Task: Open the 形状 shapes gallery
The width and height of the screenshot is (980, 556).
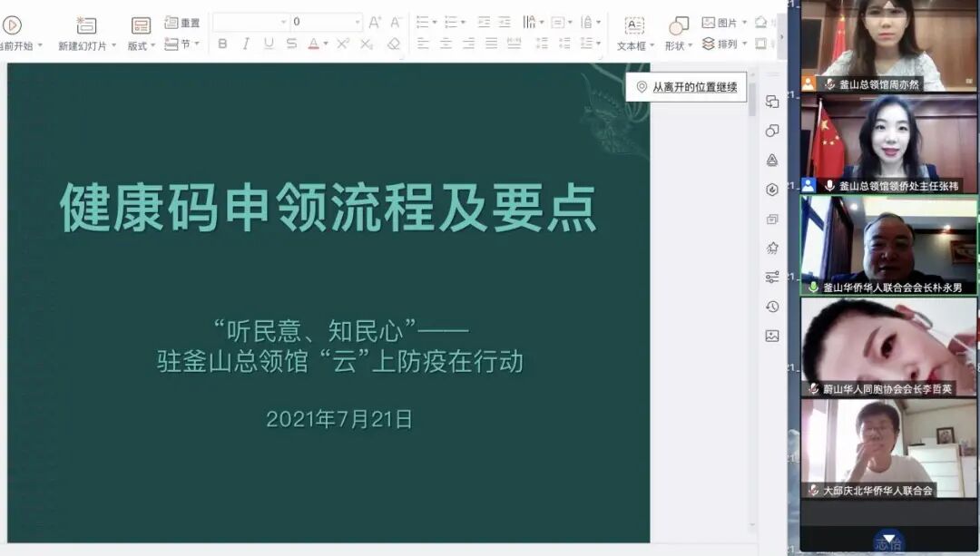Action: tap(679, 34)
